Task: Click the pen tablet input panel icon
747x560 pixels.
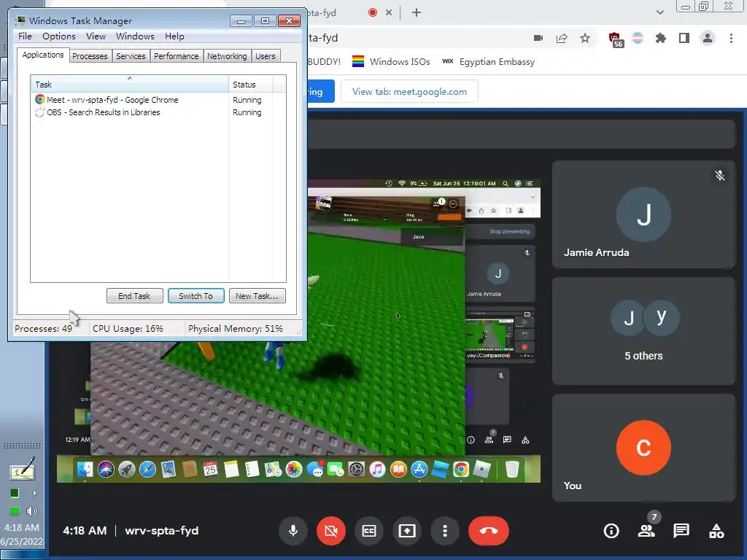Action: 22,469
